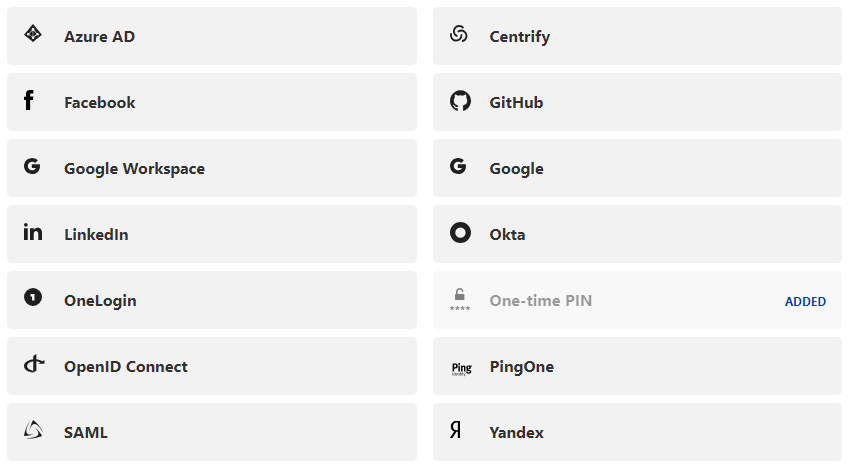Click the Okta circle icon
The image size is (852, 470).
click(x=460, y=233)
